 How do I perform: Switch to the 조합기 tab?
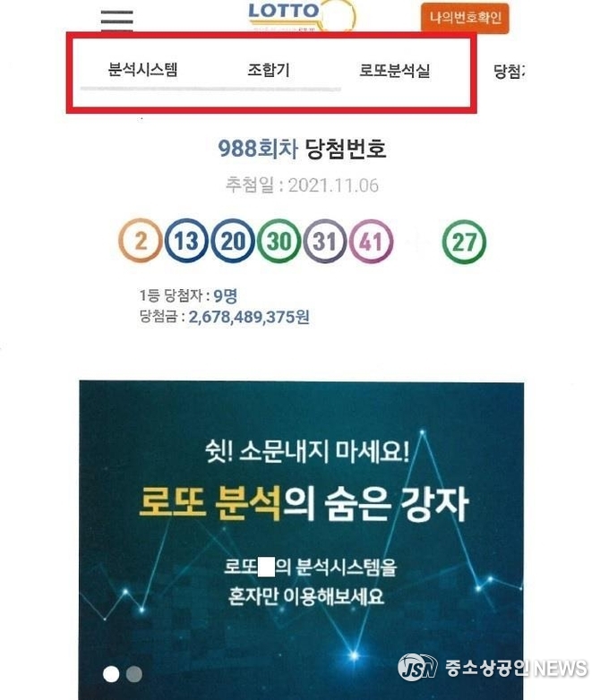pos(269,70)
